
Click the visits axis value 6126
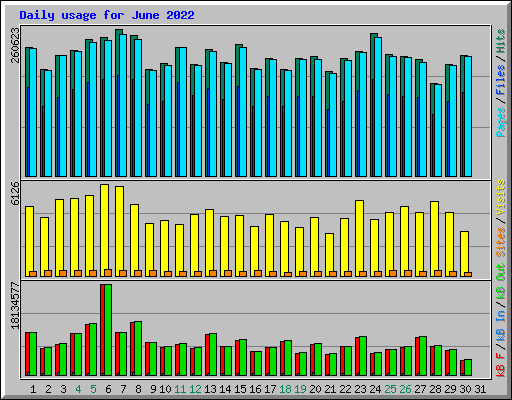click(15, 193)
